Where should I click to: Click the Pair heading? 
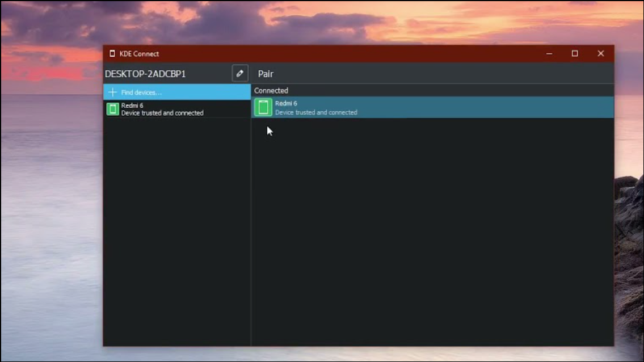tap(266, 74)
